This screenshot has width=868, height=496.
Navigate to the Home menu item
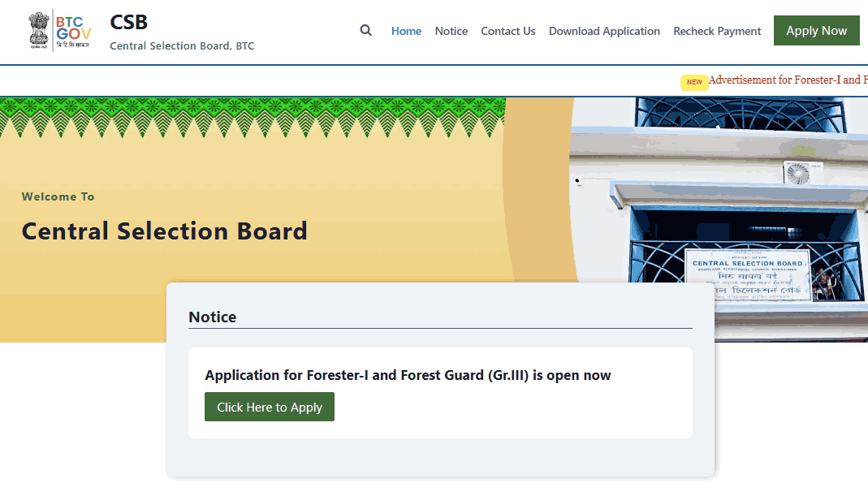406,31
